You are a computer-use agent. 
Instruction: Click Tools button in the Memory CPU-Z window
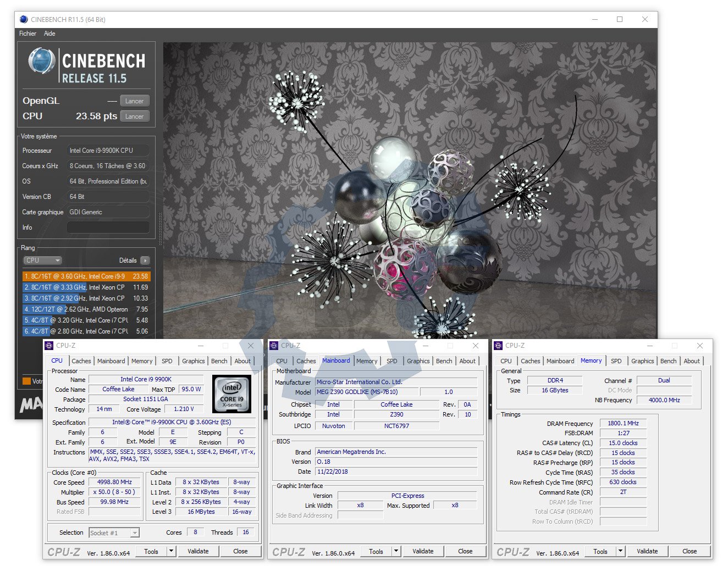(600, 551)
